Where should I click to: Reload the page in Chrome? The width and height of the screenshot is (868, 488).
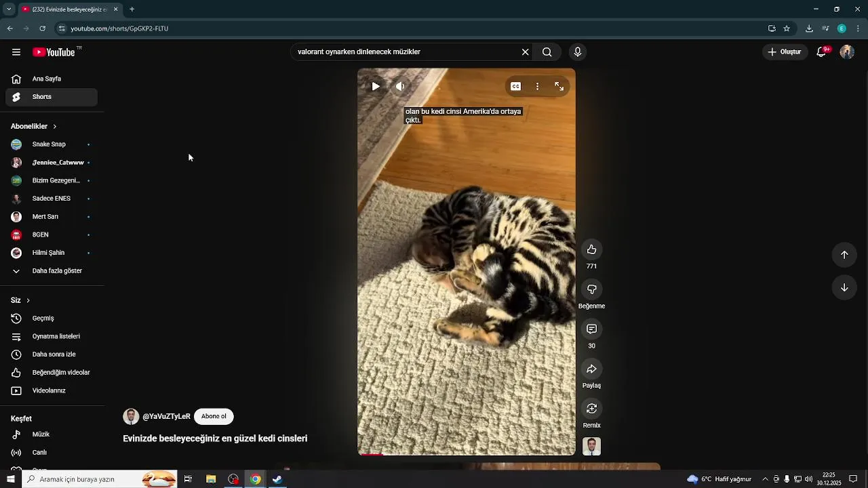point(42,28)
